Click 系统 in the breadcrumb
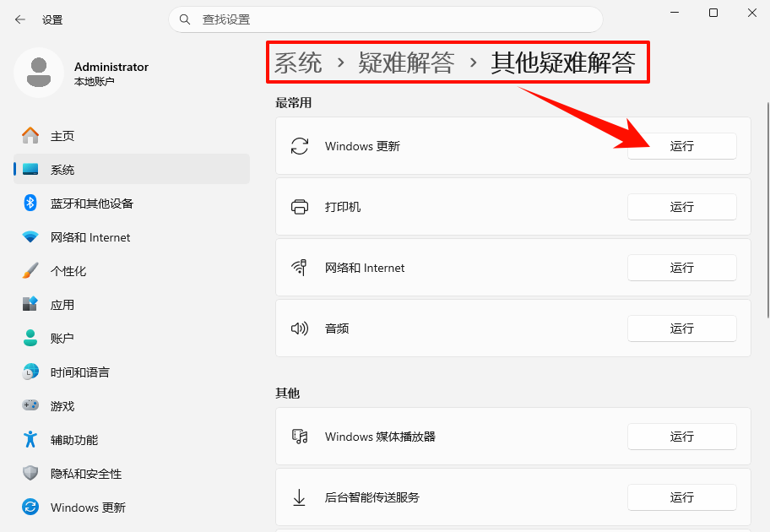Screen dimensions: 770x532 pos(298,62)
